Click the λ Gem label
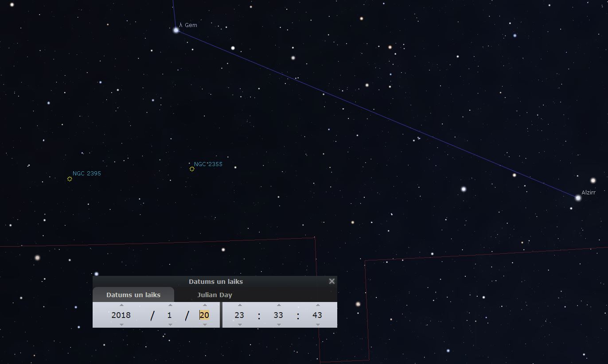 [188, 25]
